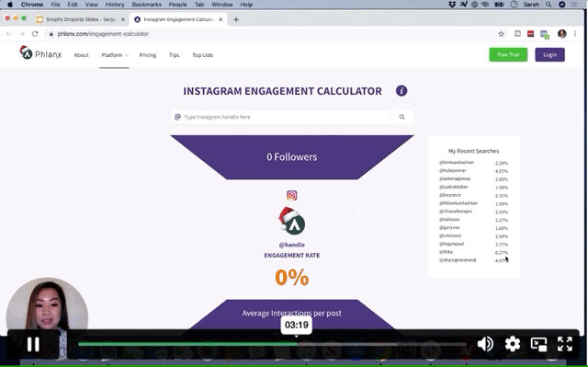Switch to Shopify Dropship Slides tab
This screenshot has width=588, height=367.
point(80,19)
